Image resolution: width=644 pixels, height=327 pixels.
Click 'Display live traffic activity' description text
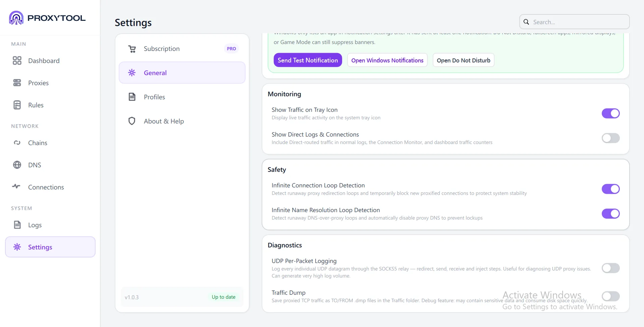[326, 118]
